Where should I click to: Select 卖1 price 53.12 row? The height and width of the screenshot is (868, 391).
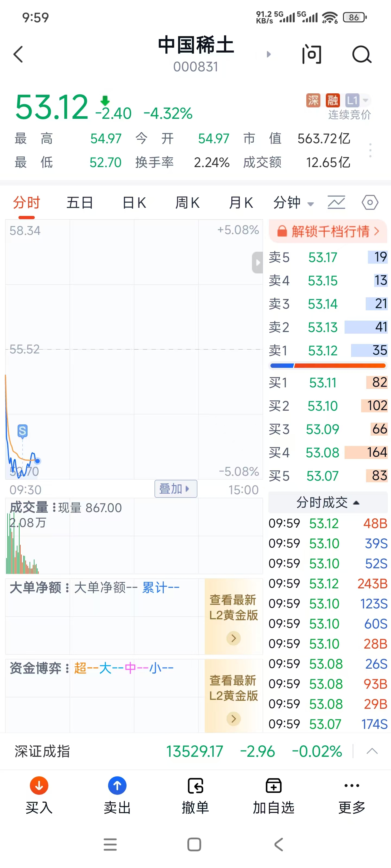click(x=328, y=350)
